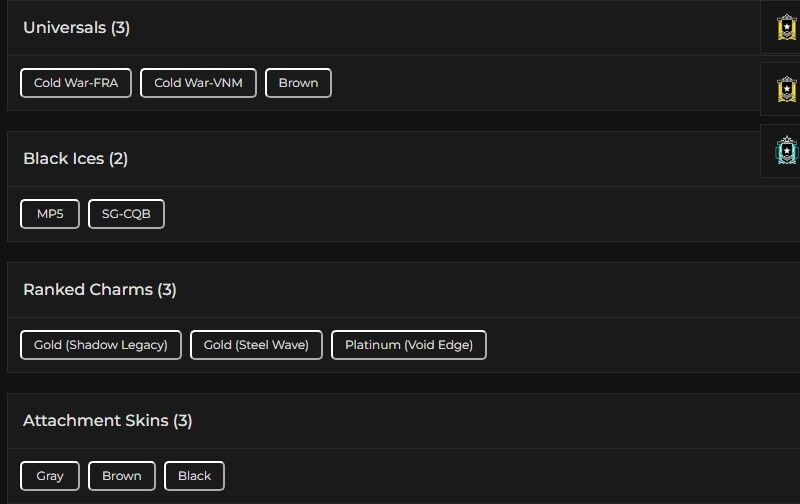Click the Ranked Charms item count (3)
The image size is (800, 504).
pos(167,289)
